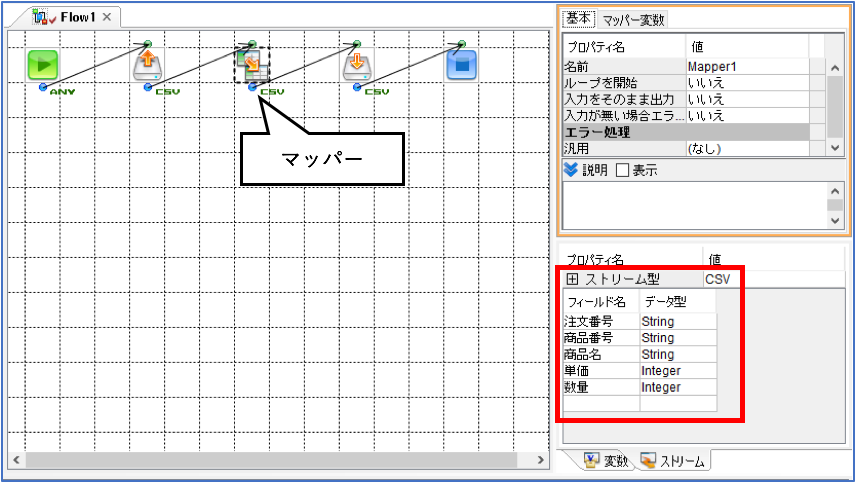Click the フィールド名 column header
The height and width of the screenshot is (482, 857).
601,302
